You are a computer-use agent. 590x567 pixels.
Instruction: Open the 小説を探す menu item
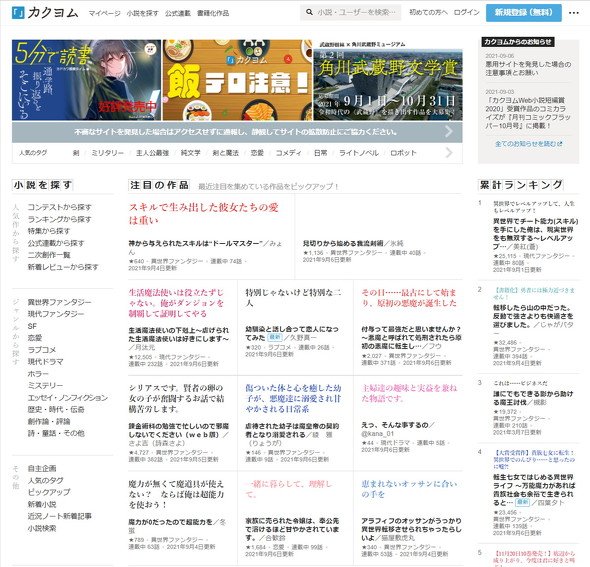click(x=142, y=13)
